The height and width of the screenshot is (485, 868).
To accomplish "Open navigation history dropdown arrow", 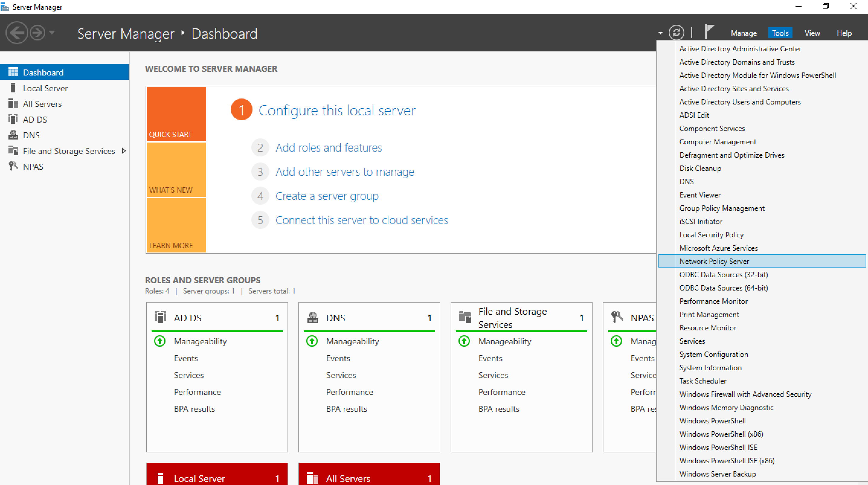I will point(52,33).
